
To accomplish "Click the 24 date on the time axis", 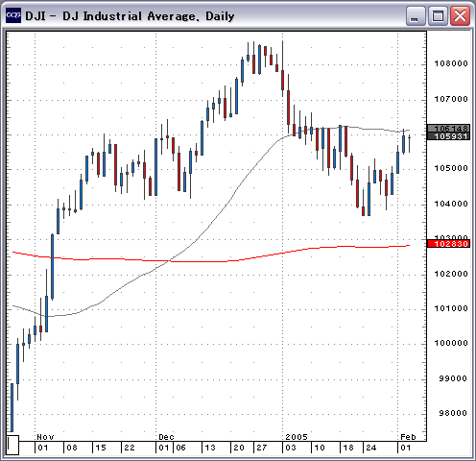I will pos(371,448).
